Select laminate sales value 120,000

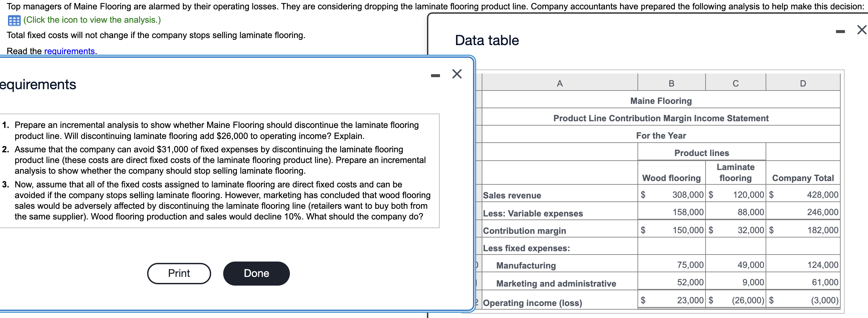point(748,194)
